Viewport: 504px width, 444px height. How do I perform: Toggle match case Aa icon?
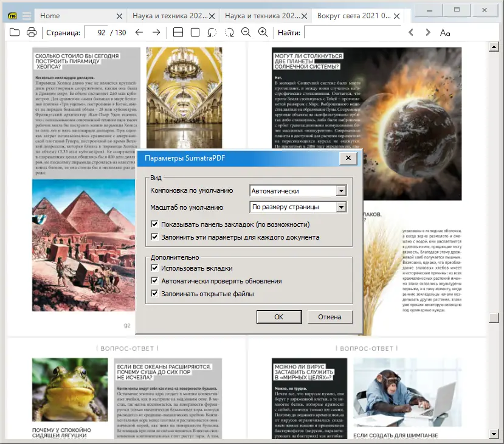coord(445,32)
